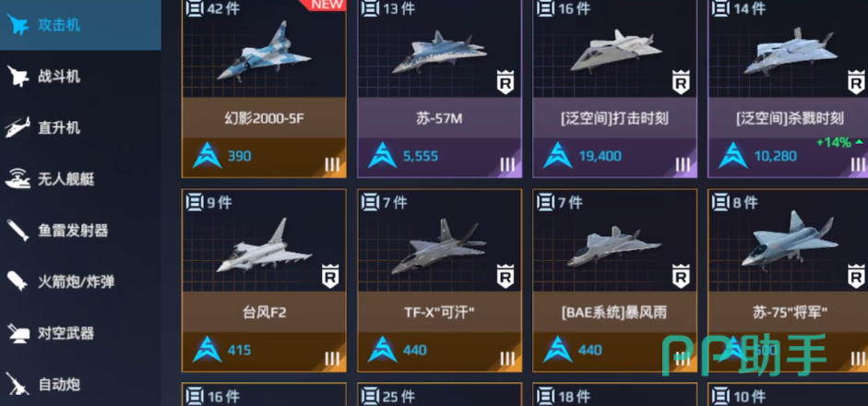Select the 无人舰艇 boat icon
The width and height of the screenshot is (868, 406).
click(x=18, y=179)
